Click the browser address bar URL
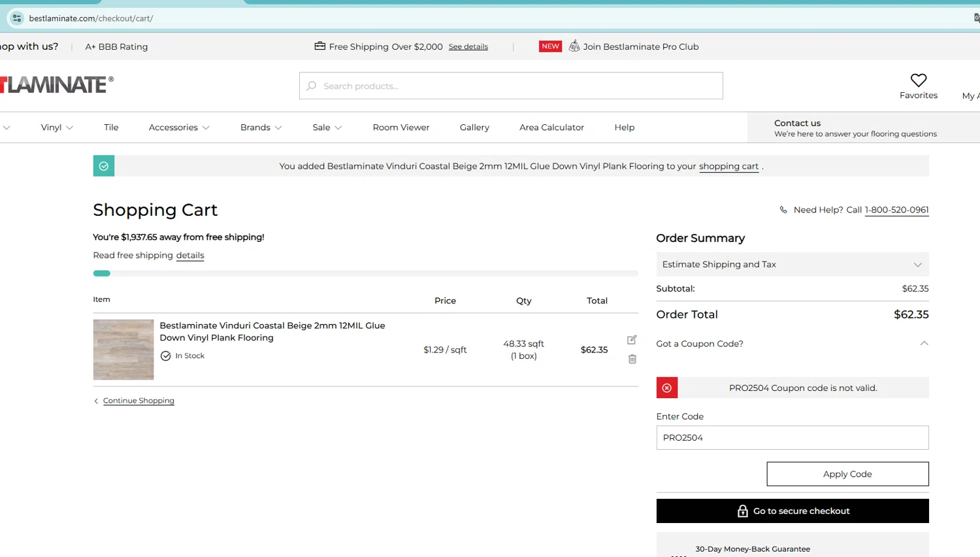980x557 pixels. (x=91, y=18)
